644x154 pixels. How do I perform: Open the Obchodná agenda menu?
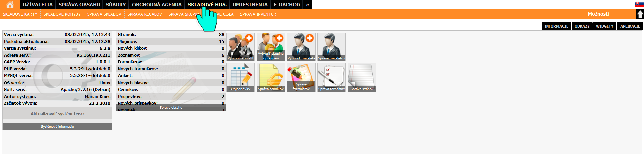click(x=157, y=5)
